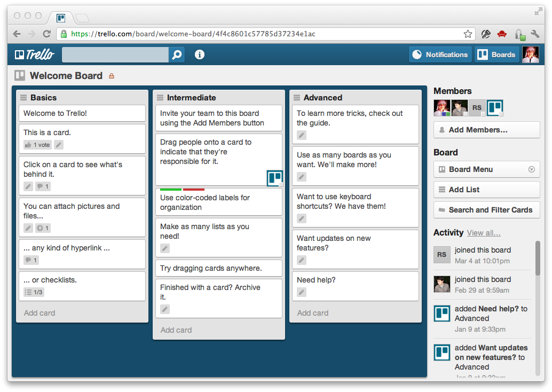Image resolution: width=552 pixels, height=392 pixels.
Task: Click the Trello logo in the navbar
Action: coord(35,54)
